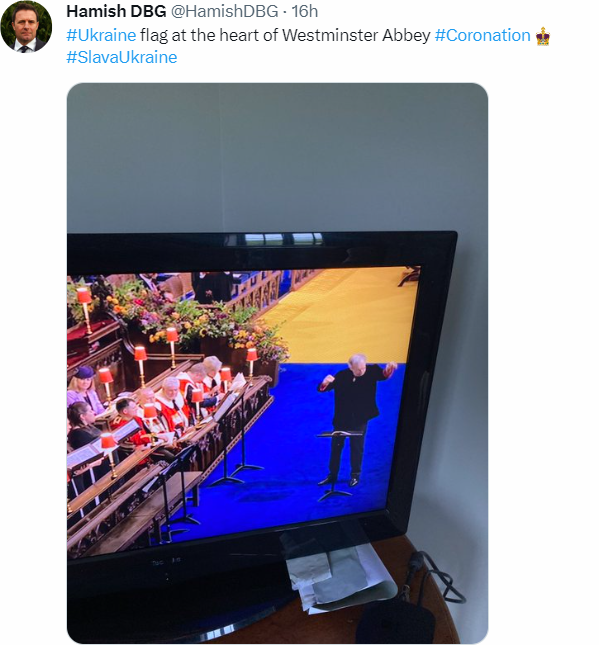The height and width of the screenshot is (645, 599).
Task: Open the @HamishDBG handle link
Action: point(224,12)
